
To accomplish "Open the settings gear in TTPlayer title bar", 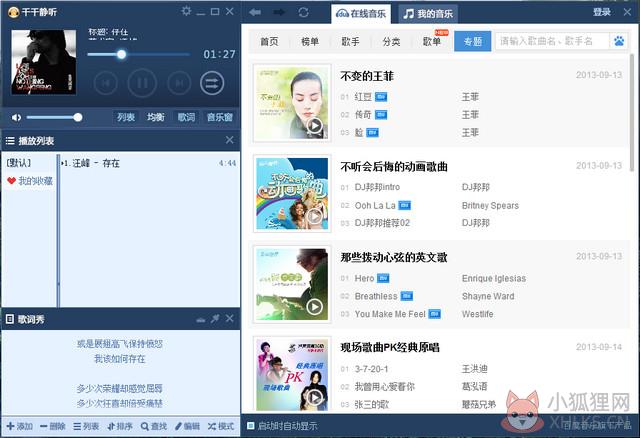I will click(186, 11).
